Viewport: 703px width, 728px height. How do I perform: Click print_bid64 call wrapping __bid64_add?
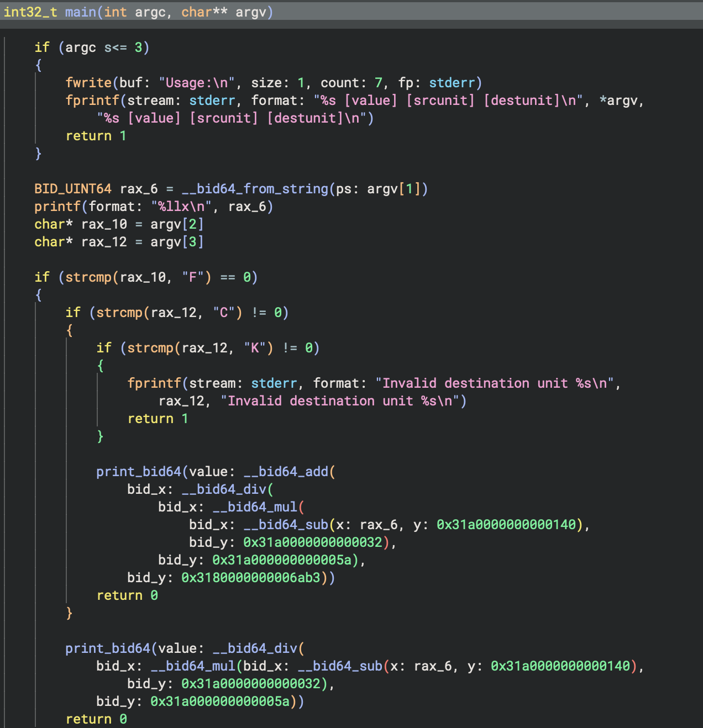[x=139, y=472]
